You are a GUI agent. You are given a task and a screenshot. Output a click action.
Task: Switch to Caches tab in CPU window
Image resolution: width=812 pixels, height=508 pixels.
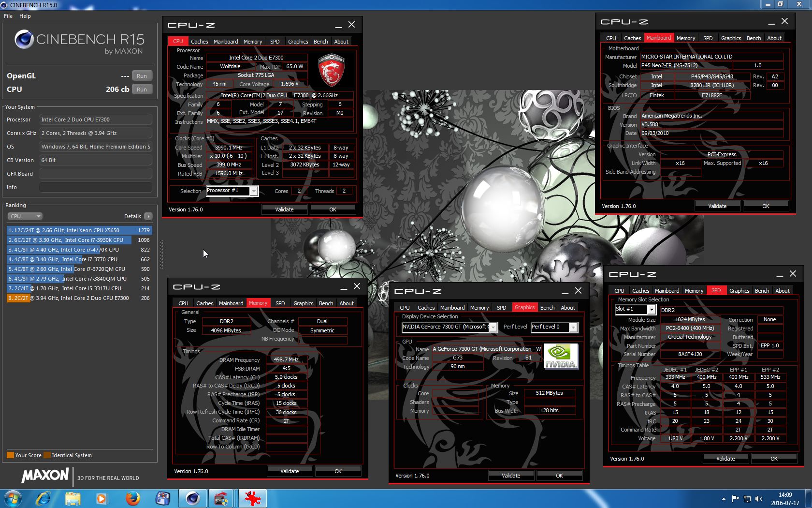[x=199, y=42]
